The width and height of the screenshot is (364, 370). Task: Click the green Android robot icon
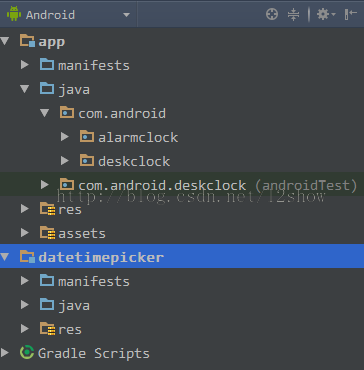(14, 14)
